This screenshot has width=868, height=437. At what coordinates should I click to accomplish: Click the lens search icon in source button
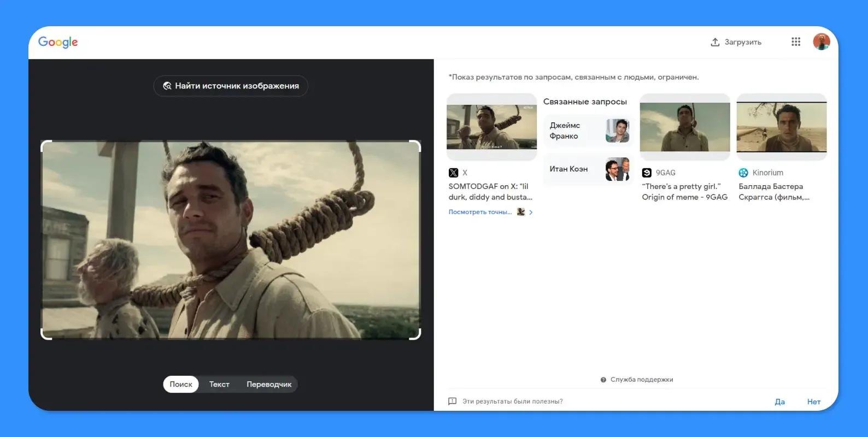pyautogui.click(x=167, y=86)
